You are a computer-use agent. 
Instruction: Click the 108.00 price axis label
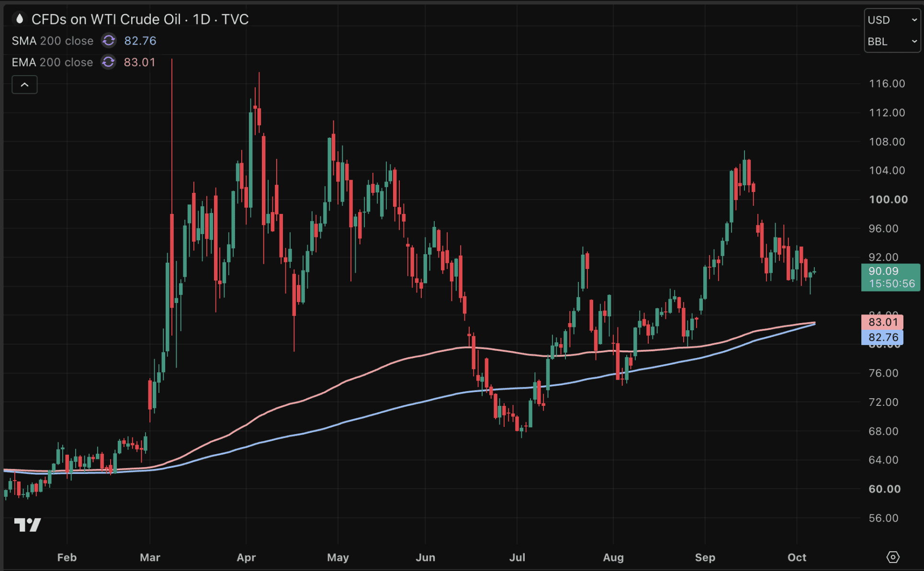click(887, 142)
